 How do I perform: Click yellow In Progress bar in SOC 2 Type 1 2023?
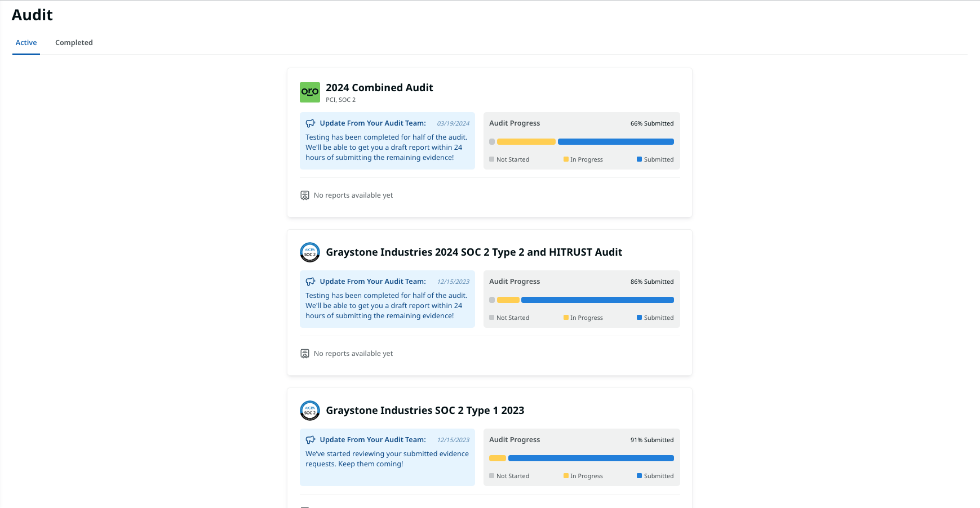point(498,458)
